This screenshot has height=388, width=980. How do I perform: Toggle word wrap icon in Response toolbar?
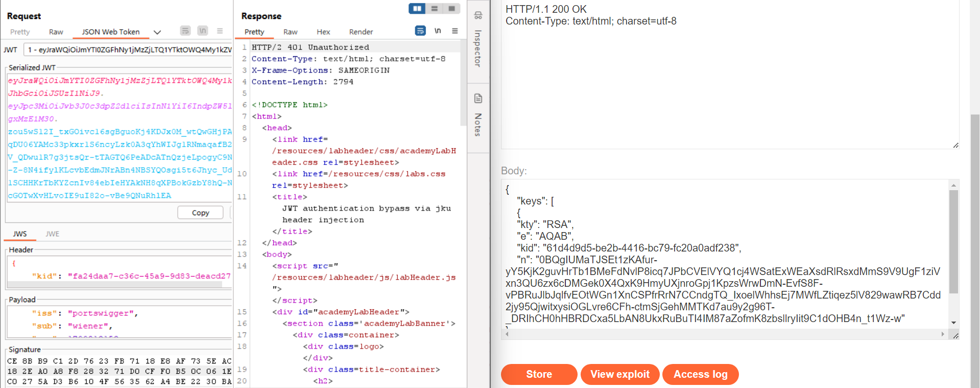420,31
